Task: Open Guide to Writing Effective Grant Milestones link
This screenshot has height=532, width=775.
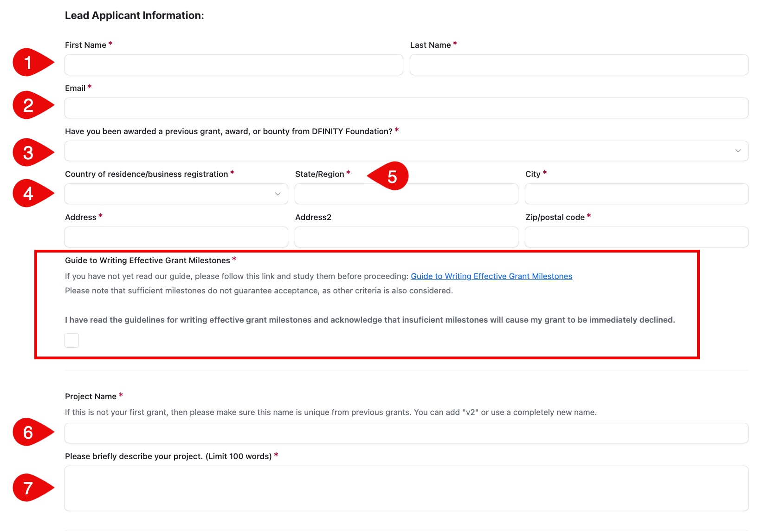Action: 491,276
